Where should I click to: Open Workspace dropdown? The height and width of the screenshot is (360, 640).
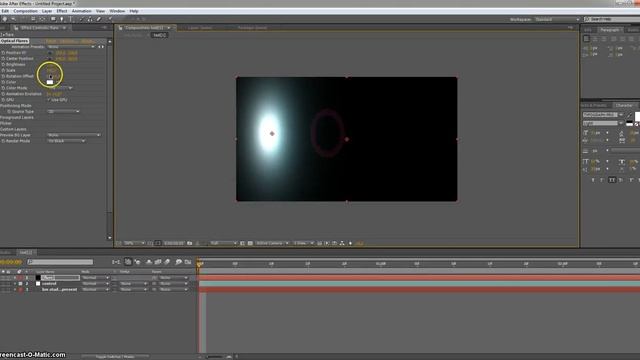[557, 19]
